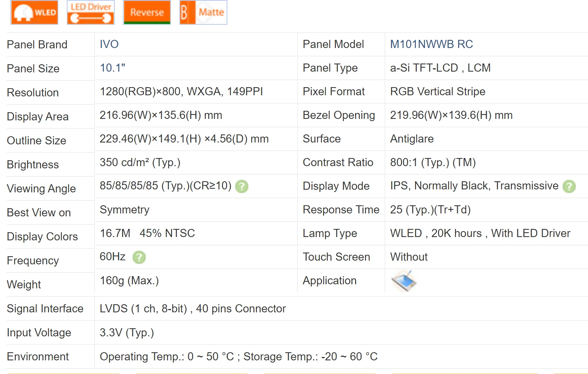The width and height of the screenshot is (588, 374).
Task: Click the Input Voltage label
Action: coord(39,333)
